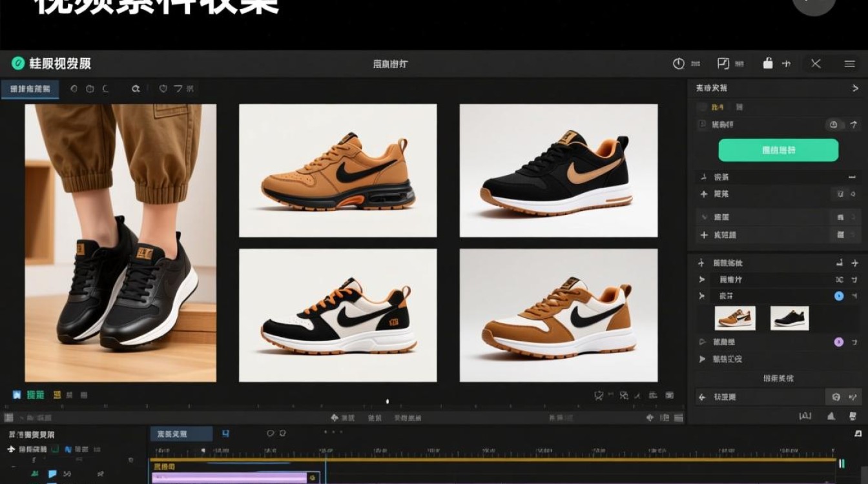Select the highlighted blue tab above the preview

30,89
